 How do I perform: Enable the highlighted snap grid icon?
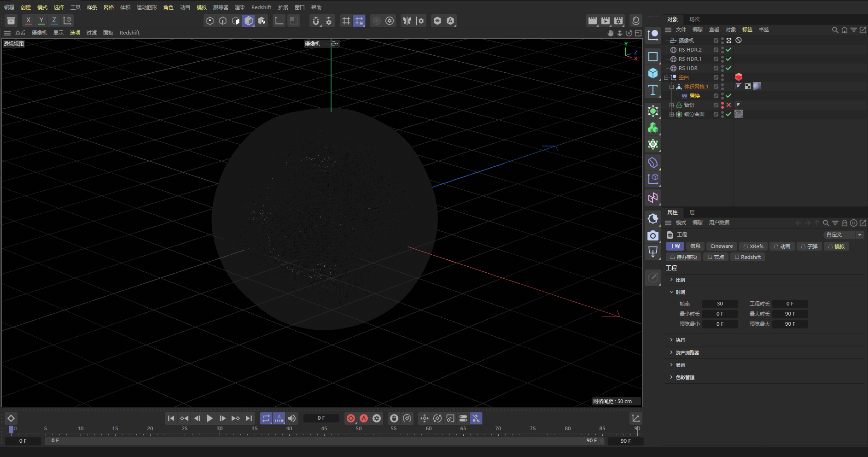coord(359,21)
